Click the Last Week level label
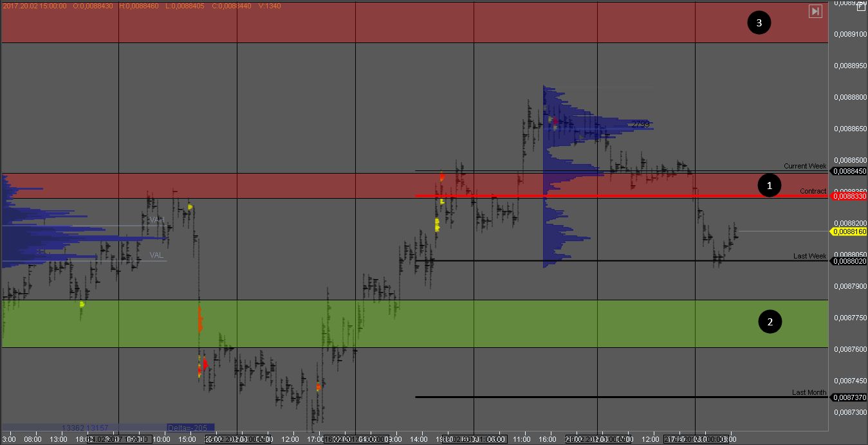 click(x=809, y=256)
